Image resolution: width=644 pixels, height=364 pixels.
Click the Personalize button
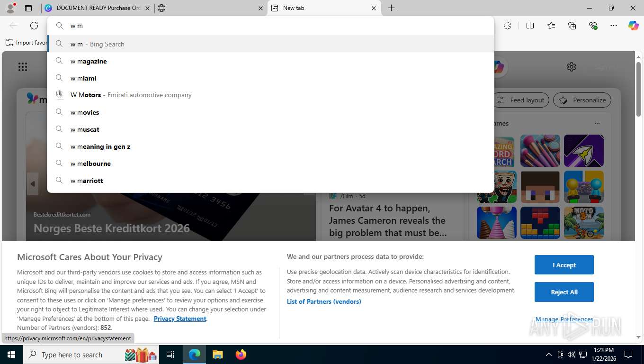pyautogui.click(x=582, y=100)
